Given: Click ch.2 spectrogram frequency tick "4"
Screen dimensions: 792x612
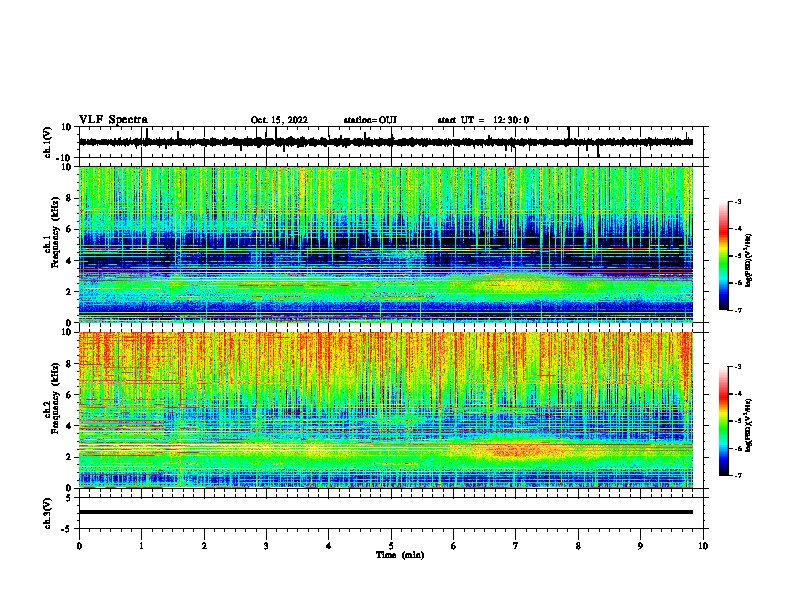Looking at the screenshot, I should (x=69, y=426).
